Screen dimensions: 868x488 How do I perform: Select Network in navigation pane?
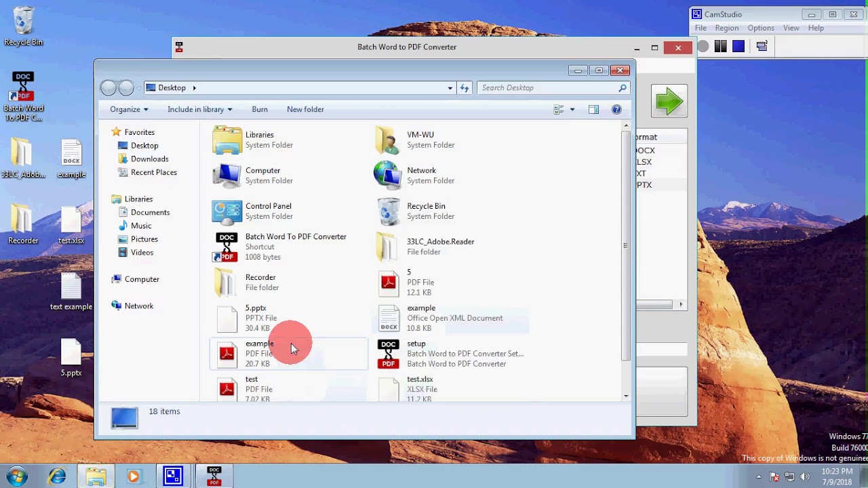(132, 306)
